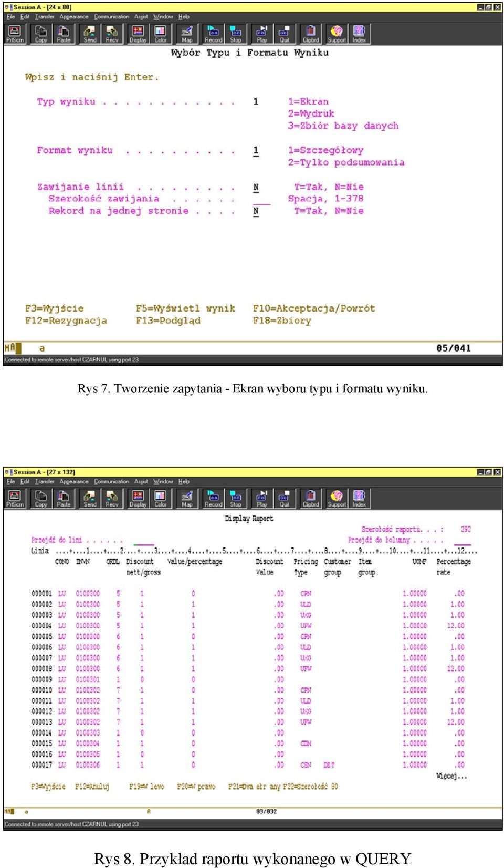Click F12=Anuluj in the Display Report screen
Image resolution: width=504 pixels, height=868 pixels.
pyautogui.click(x=92, y=787)
